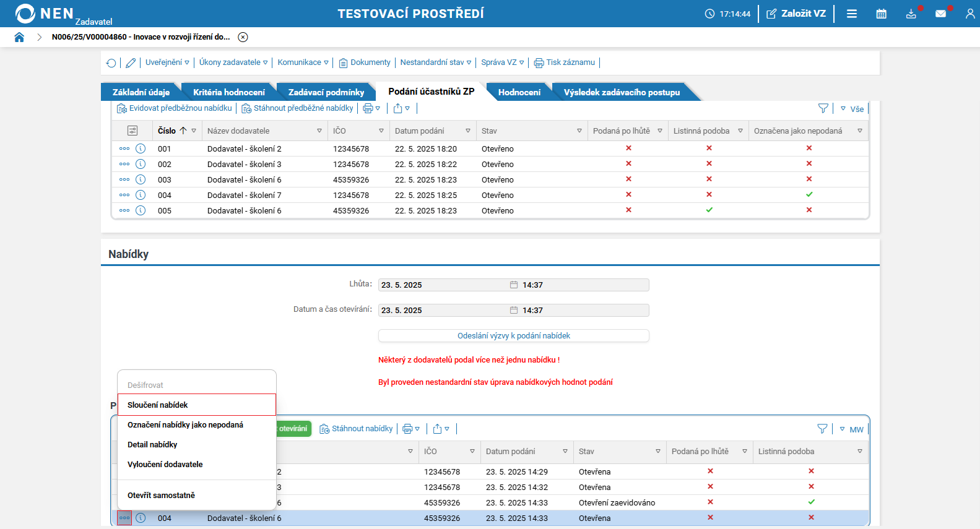Click the home icon in breadcrumb

tap(19, 37)
